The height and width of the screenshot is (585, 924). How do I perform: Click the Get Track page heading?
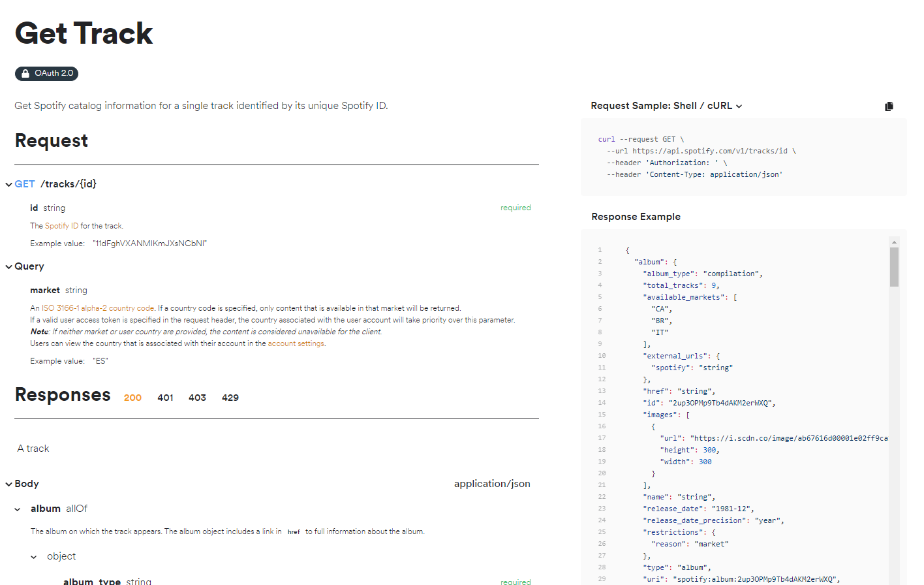pos(84,33)
